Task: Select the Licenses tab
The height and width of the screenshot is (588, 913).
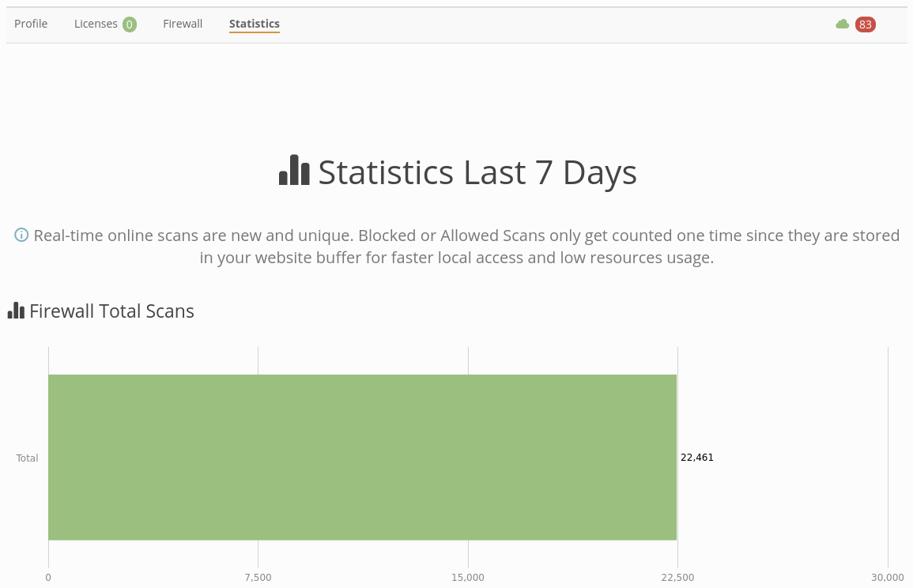Action: 96,24
